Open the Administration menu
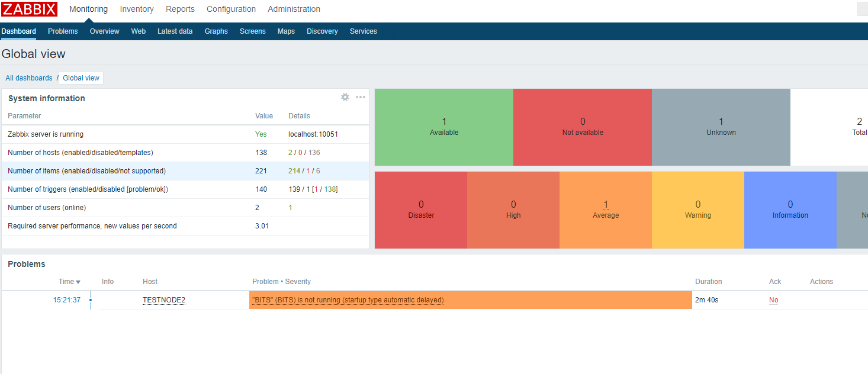 coord(294,9)
